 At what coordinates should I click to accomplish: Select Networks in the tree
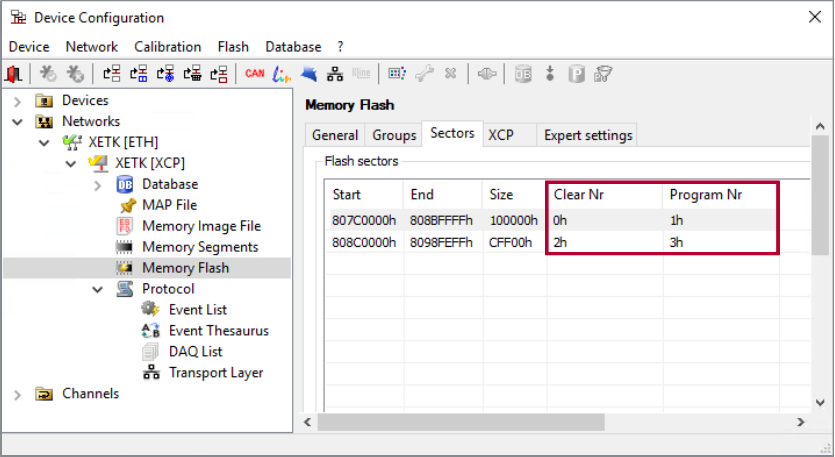[91, 121]
